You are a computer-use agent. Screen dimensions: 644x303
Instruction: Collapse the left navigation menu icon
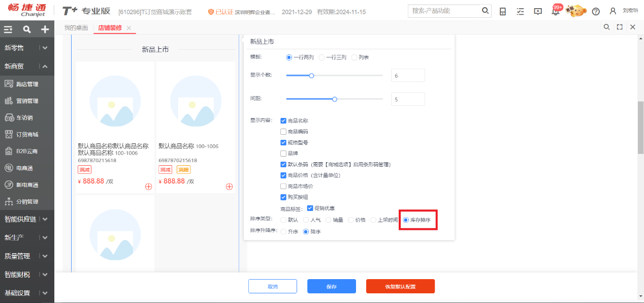coord(8,29)
